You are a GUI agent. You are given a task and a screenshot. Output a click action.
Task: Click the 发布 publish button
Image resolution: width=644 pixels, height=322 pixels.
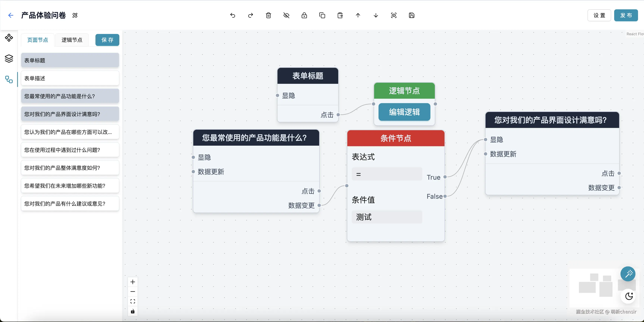pos(626,15)
